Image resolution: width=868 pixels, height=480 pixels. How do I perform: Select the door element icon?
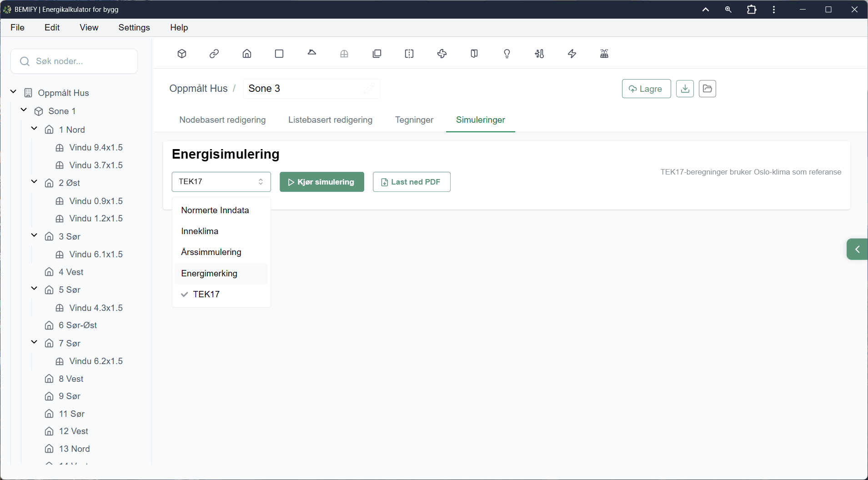[475, 54]
